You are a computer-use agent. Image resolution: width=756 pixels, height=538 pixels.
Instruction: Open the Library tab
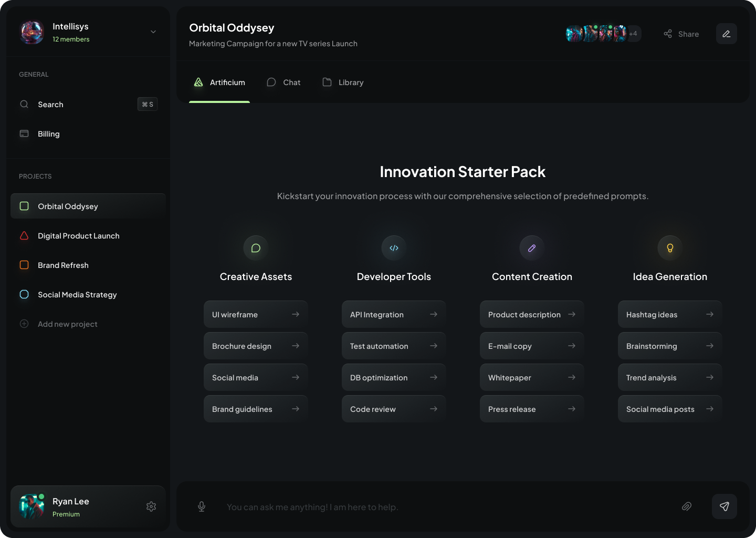tap(342, 82)
